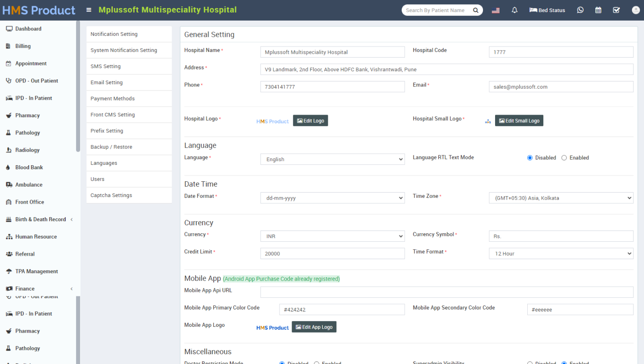Click the Hospital Small Logo thumbnail image
Screen dimensions: 644x364
[488, 121]
